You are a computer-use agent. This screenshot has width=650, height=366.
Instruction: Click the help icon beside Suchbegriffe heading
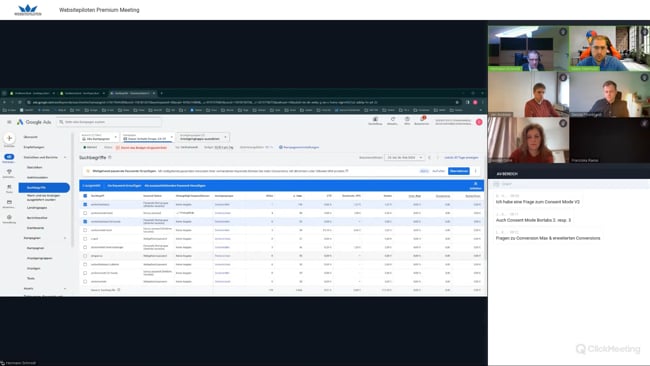click(x=110, y=158)
